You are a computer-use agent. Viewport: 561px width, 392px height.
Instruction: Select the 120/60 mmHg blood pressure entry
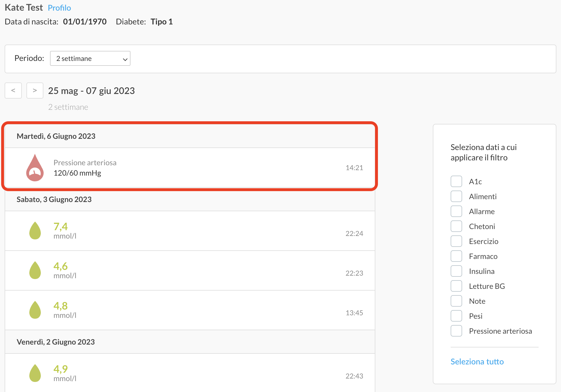[190, 168]
